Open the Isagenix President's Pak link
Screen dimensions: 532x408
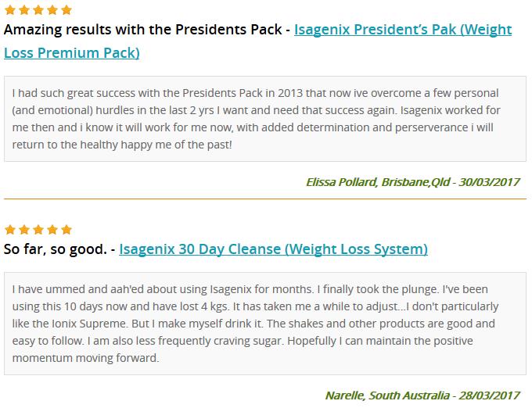tap(403, 30)
